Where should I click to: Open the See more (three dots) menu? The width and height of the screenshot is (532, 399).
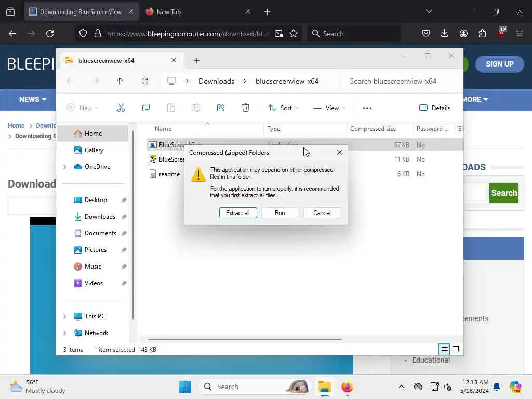point(367,108)
